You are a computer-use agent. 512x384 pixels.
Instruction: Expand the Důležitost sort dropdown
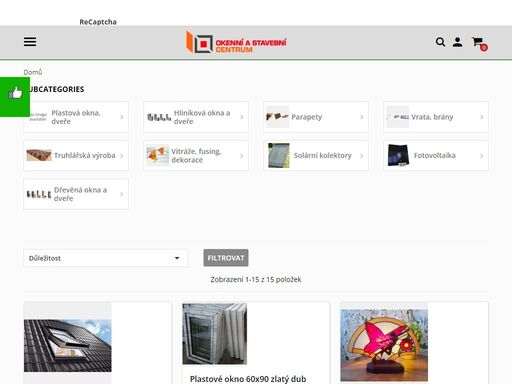click(x=106, y=258)
